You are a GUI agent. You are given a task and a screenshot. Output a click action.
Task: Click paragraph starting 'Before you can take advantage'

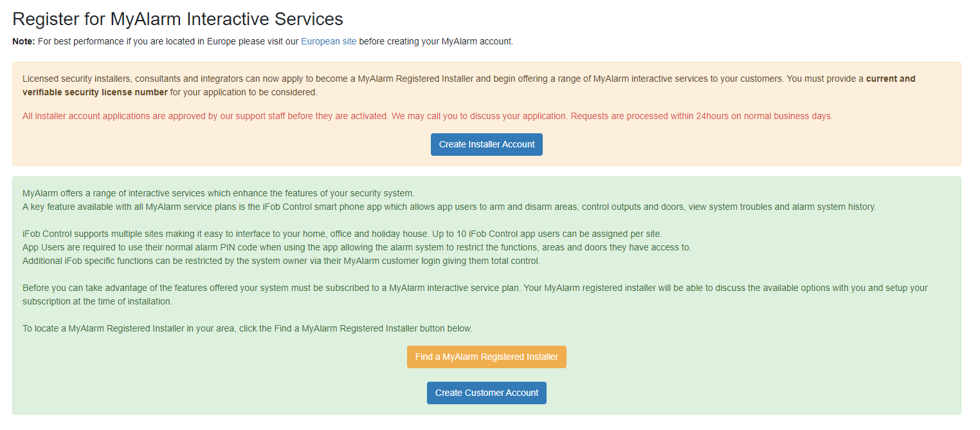[475, 294]
